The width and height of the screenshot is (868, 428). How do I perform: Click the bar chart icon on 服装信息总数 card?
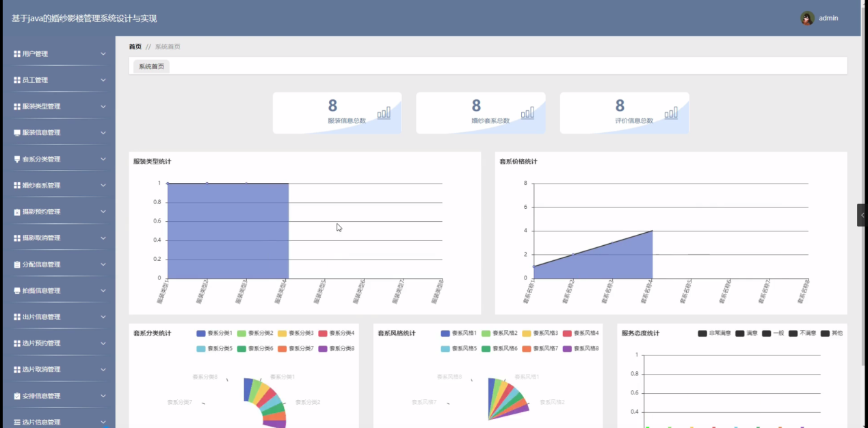384,112
